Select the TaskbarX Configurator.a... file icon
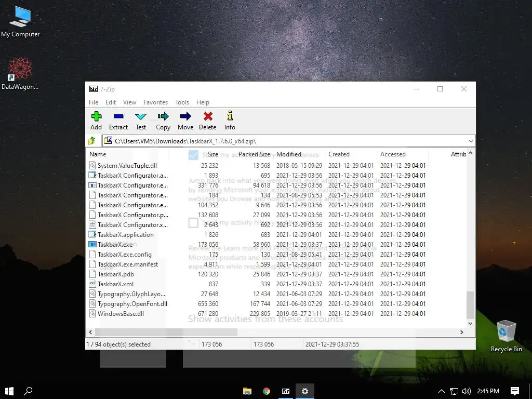The width and height of the screenshot is (532, 399). coord(92,175)
